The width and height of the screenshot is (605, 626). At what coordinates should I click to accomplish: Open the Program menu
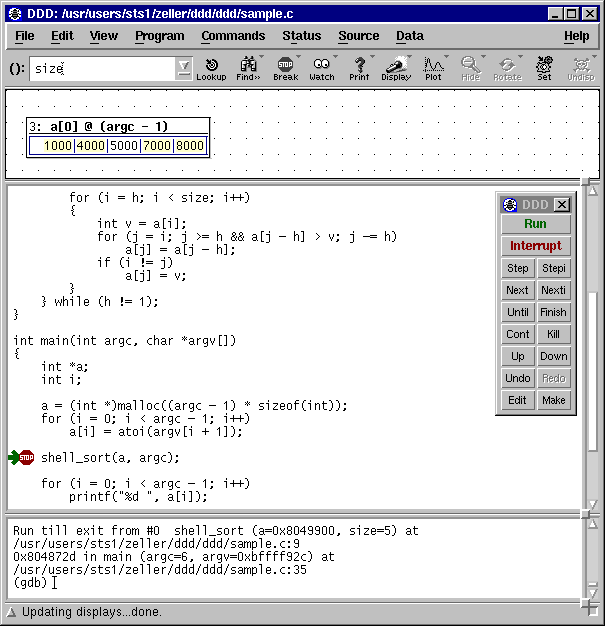pos(160,36)
